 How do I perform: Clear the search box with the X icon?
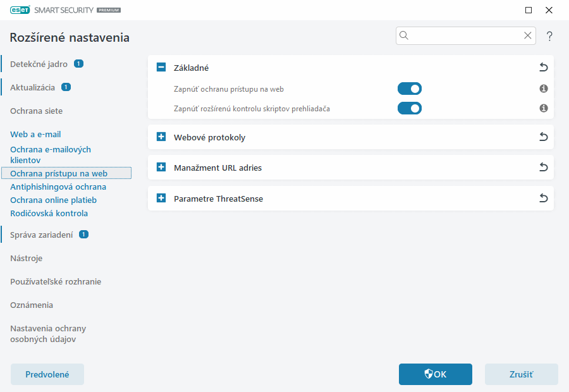click(x=528, y=35)
